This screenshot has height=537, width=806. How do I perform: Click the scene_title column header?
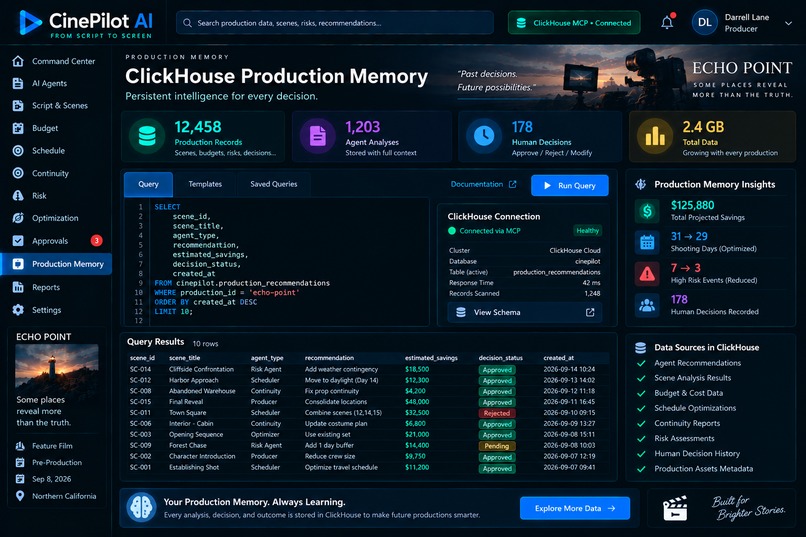click(x=185, y=358)
